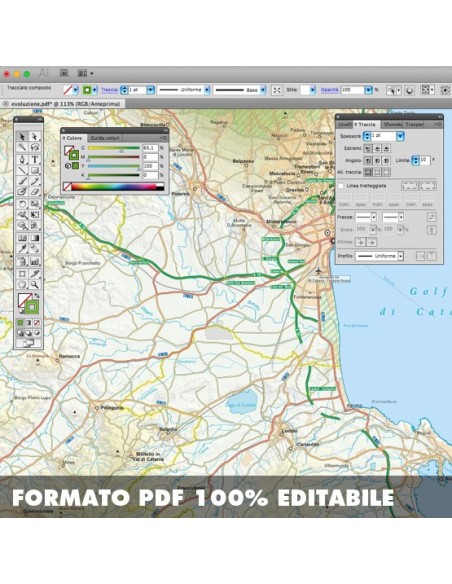Select the Scale tool
The image size is (452, 584).
point(34,204)
